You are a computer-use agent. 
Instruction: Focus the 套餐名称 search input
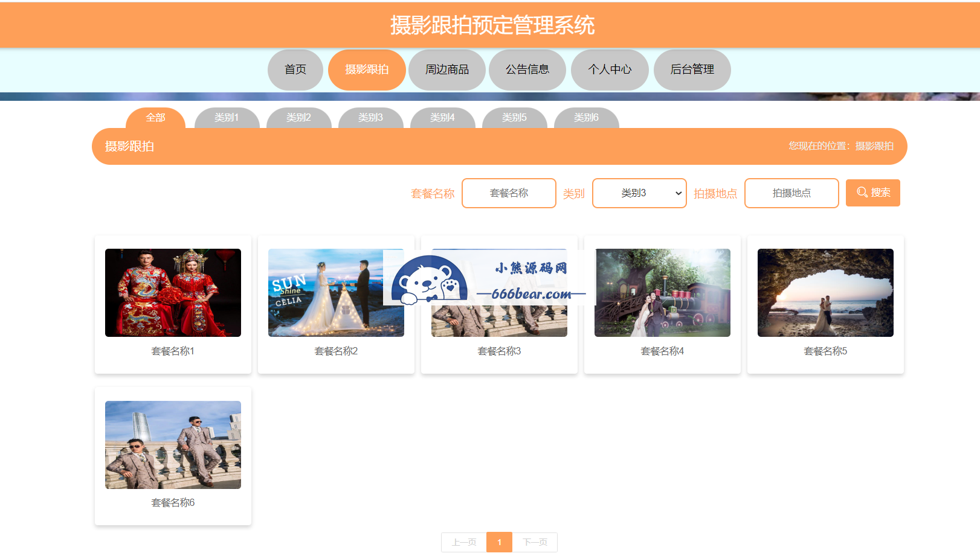509,193
